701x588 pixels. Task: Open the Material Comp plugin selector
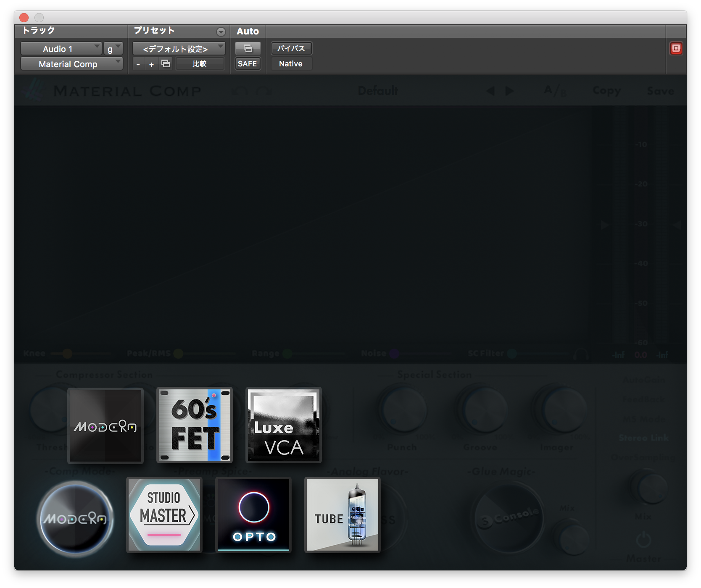pyautogui.click(x=71, y=64)
